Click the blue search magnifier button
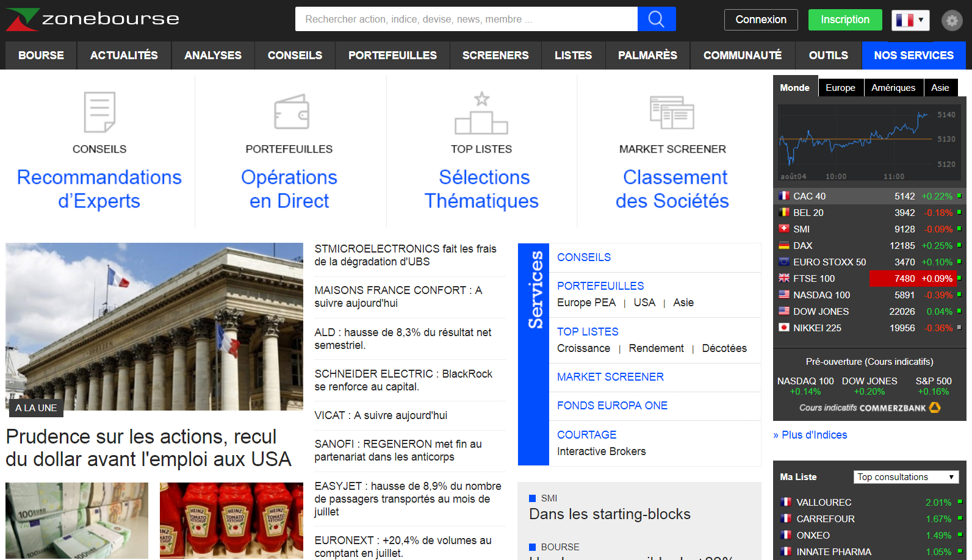The width and height of the screenshot is (972, 560). 657,19
